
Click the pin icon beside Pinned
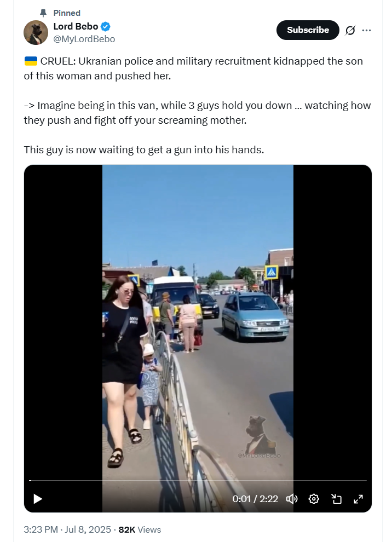[x=43, y=13]
